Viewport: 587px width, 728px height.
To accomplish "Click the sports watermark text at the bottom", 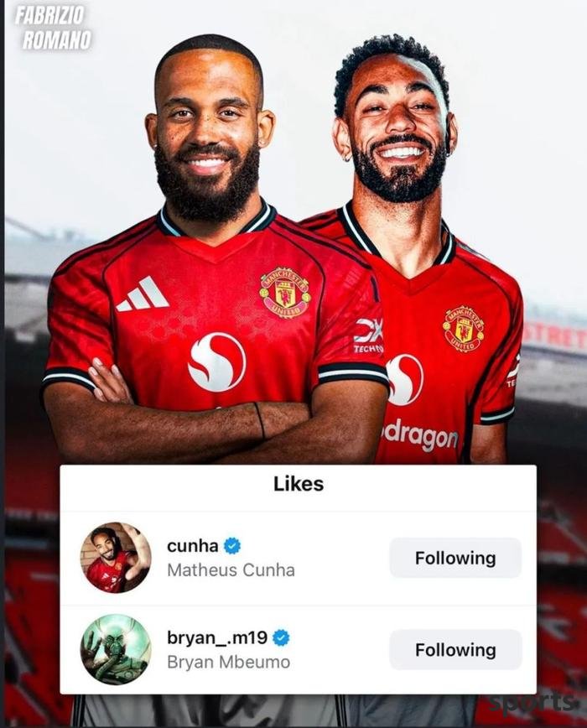I will click(x=532, y=703).
